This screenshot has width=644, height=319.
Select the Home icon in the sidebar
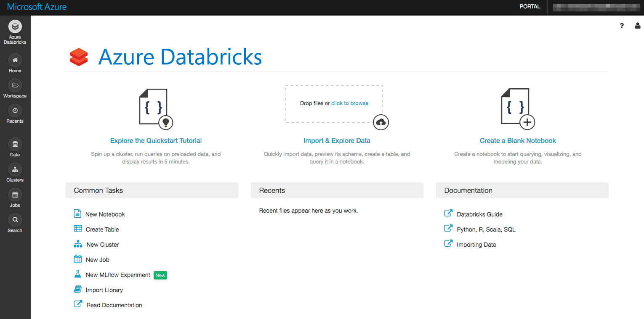click(15, 63)
